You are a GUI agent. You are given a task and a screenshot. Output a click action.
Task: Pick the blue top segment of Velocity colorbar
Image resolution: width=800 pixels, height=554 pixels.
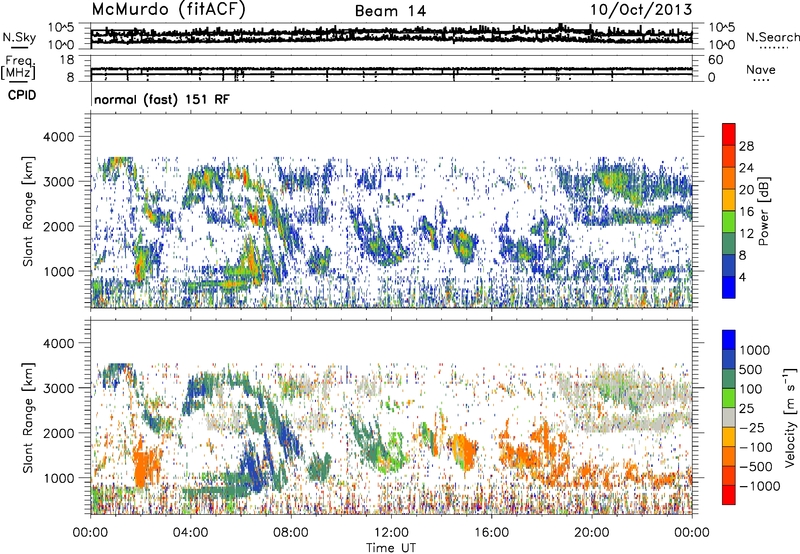729,340
